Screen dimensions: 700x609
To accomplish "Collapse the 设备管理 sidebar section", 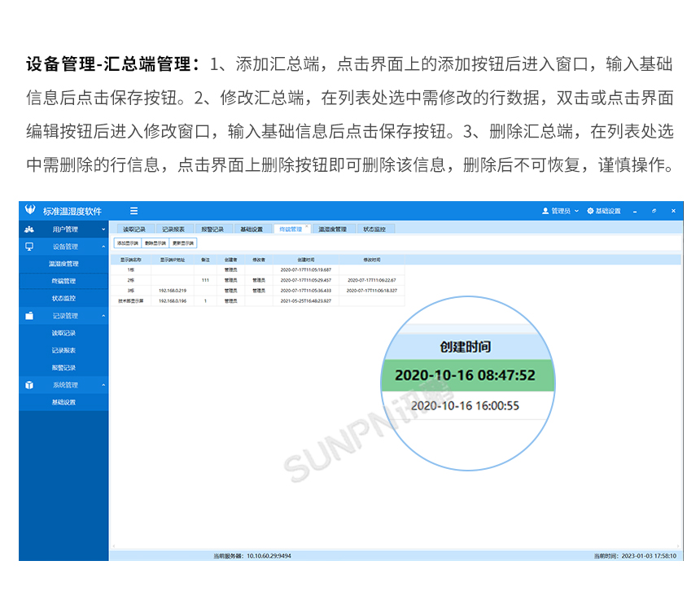I will (x=103, y=246).
